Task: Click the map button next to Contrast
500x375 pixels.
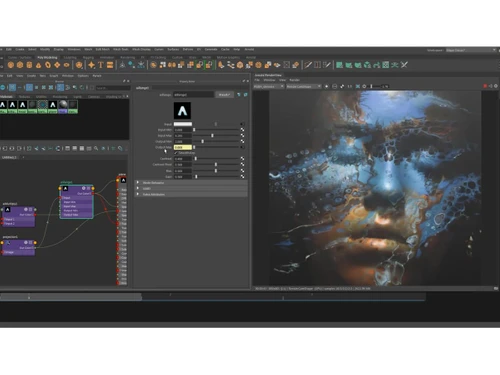Action: point(242,159)
